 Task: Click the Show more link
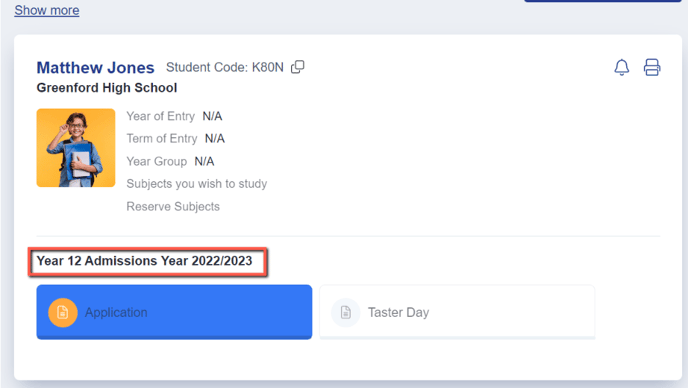tap(47, 10)
